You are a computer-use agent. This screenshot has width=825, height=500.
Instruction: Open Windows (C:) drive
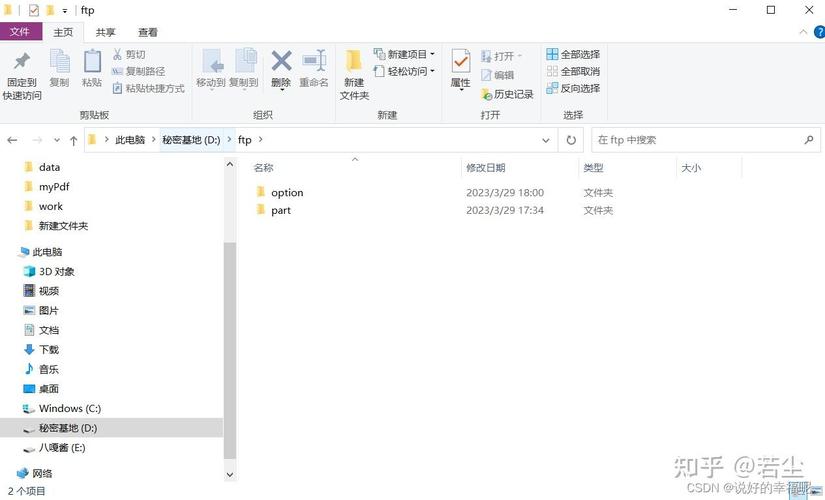click(69, 408)
